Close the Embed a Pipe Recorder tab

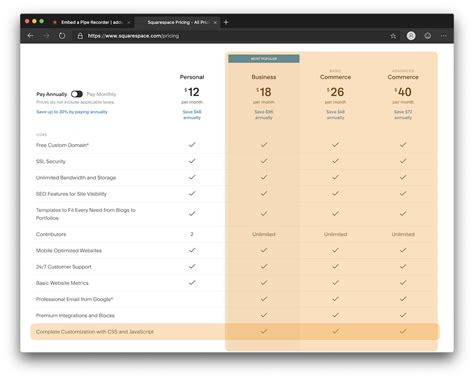click(x=129, y=22)
